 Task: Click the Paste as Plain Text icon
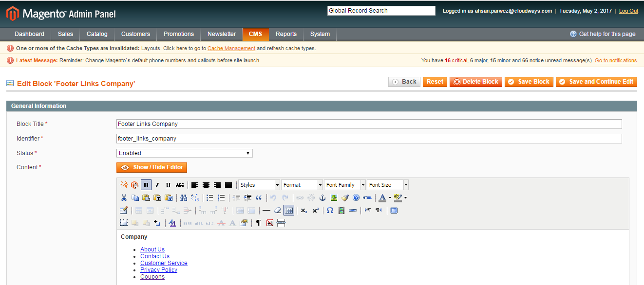click(157, 197)
